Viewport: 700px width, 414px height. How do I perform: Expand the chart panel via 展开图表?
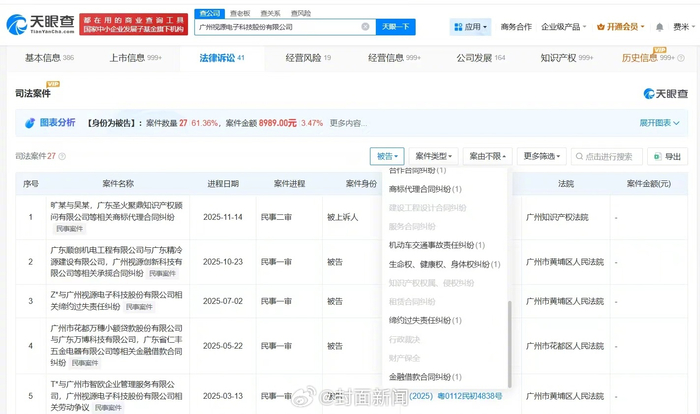tap(660, 123)
